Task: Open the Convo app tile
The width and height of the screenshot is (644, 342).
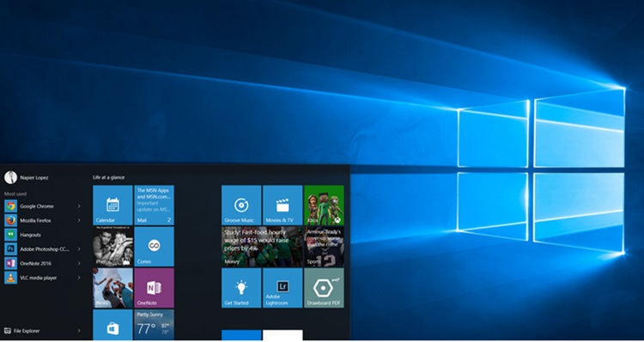Action: point(154,247)
